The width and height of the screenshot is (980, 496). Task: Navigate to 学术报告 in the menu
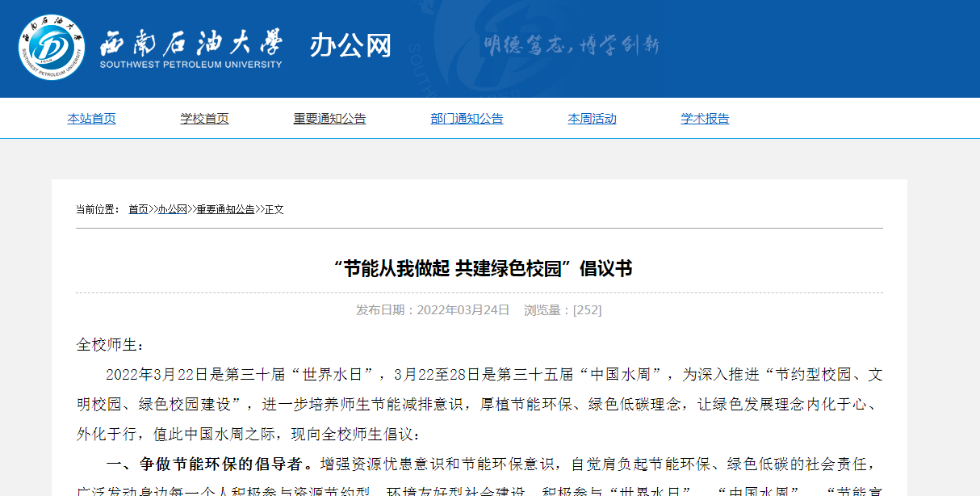[x=705, y=119]
